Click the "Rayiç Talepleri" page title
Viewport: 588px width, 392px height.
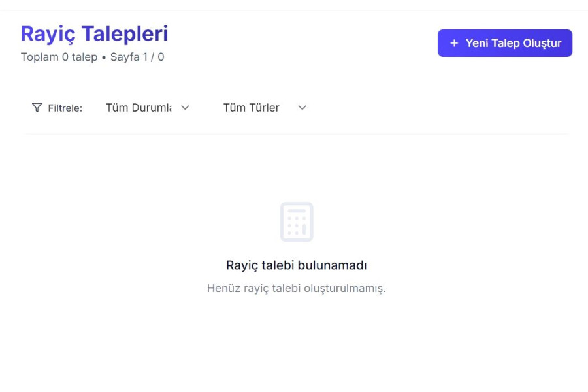(x=94, y=33)
